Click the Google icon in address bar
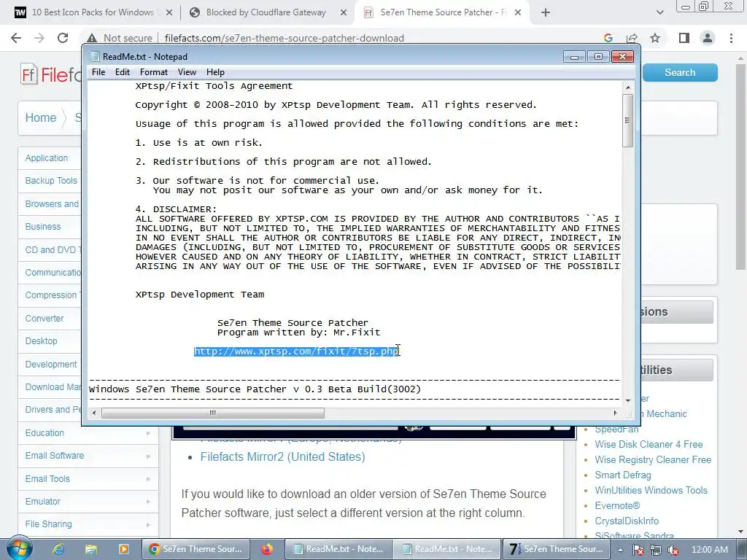Screen dimensions: 747x560 608,38
